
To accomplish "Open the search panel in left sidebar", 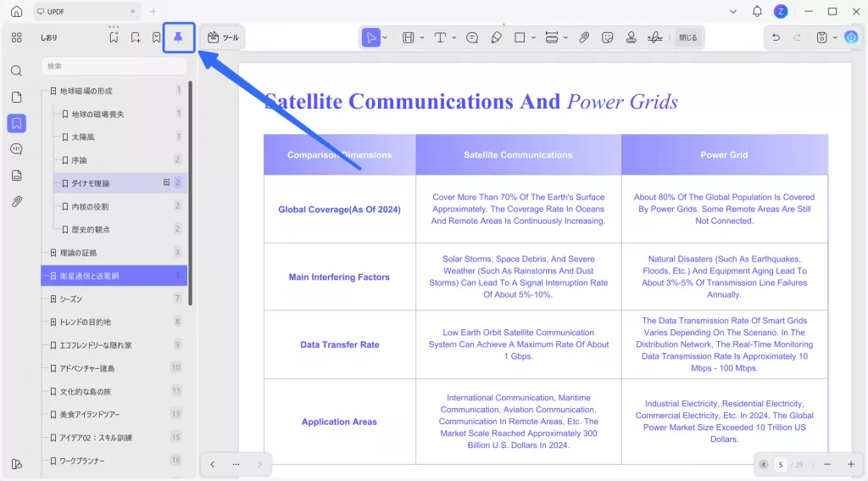I will [x=17, y=70].
